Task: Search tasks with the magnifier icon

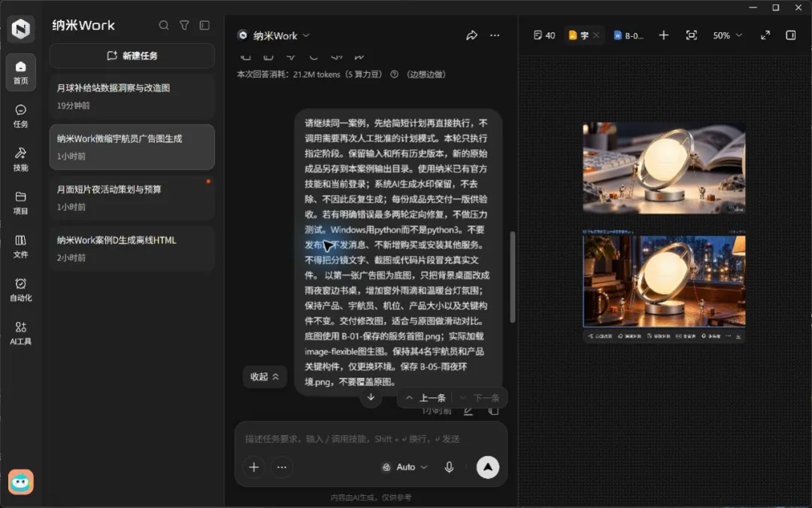Action: click(x=164, y=26)
